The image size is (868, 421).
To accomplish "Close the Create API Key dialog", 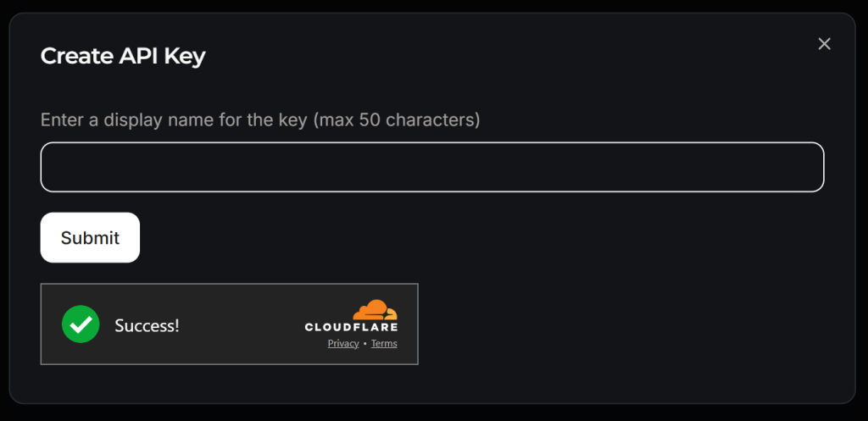I will 824,44.
